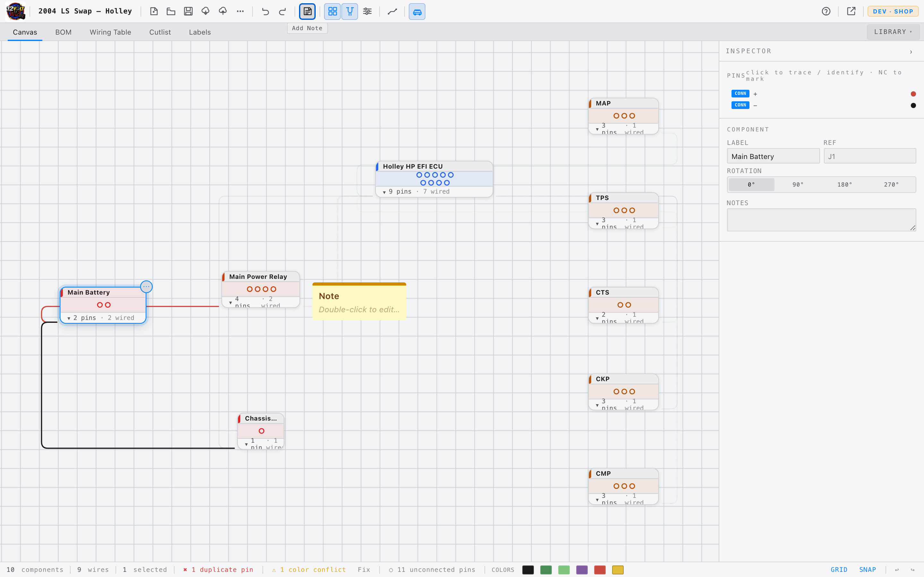Click the wire routing line icon

point(392,12)
